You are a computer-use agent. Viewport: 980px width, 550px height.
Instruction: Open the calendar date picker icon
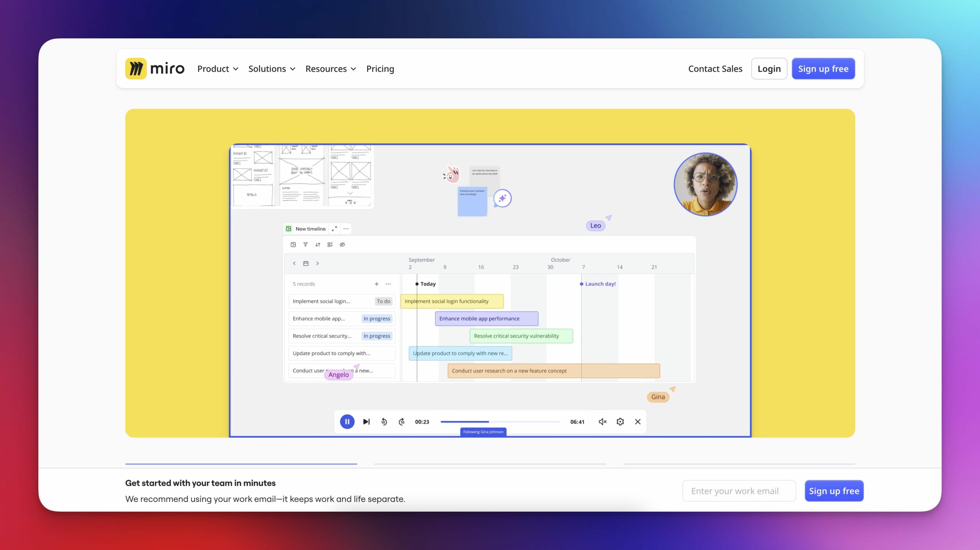(x=306, y=264)
